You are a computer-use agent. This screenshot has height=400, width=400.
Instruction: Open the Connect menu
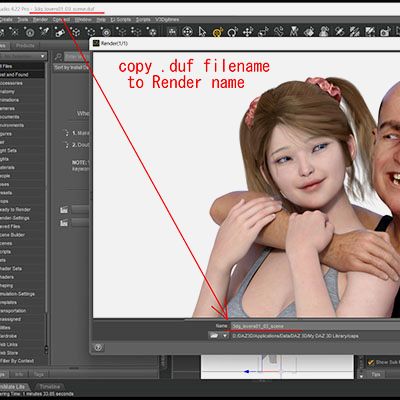click(x=61, y=20)
